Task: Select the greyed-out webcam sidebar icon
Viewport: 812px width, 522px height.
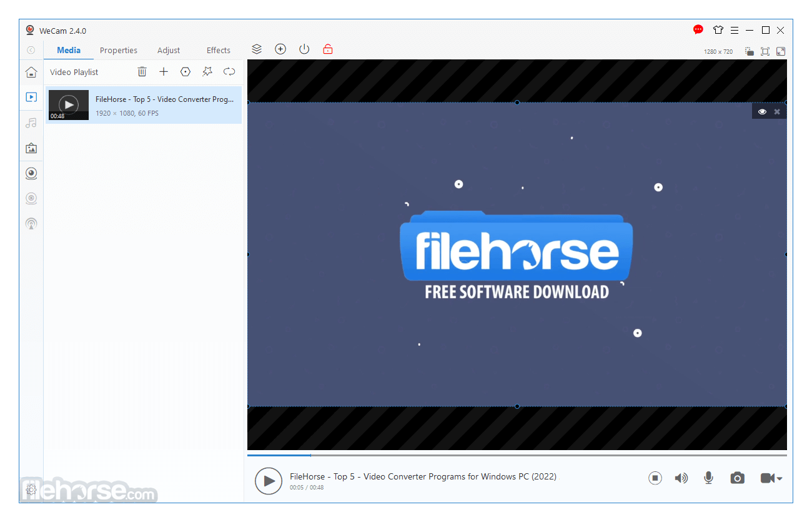Action: 31,198
